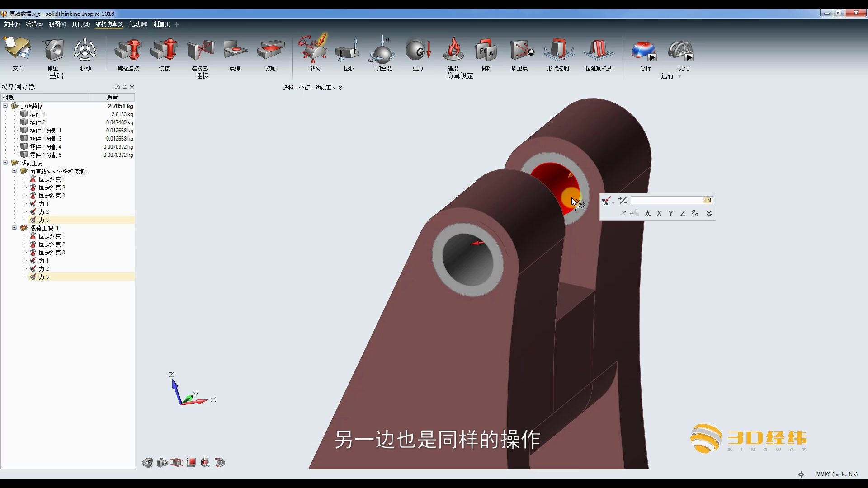
Task: Open the 视图(V) menu
Action: 57,24
